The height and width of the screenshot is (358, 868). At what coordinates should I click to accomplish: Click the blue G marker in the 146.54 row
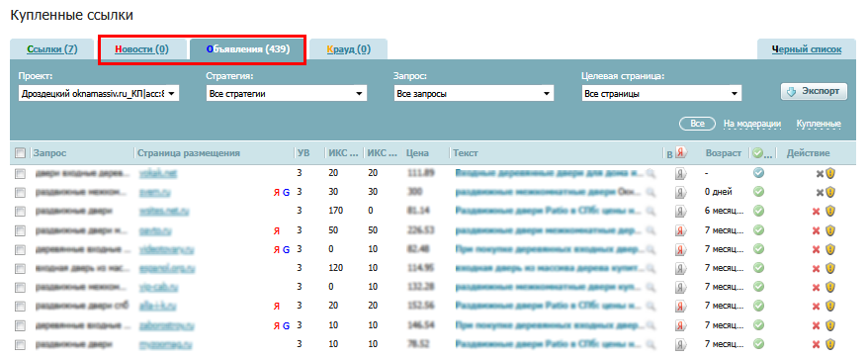286,325
